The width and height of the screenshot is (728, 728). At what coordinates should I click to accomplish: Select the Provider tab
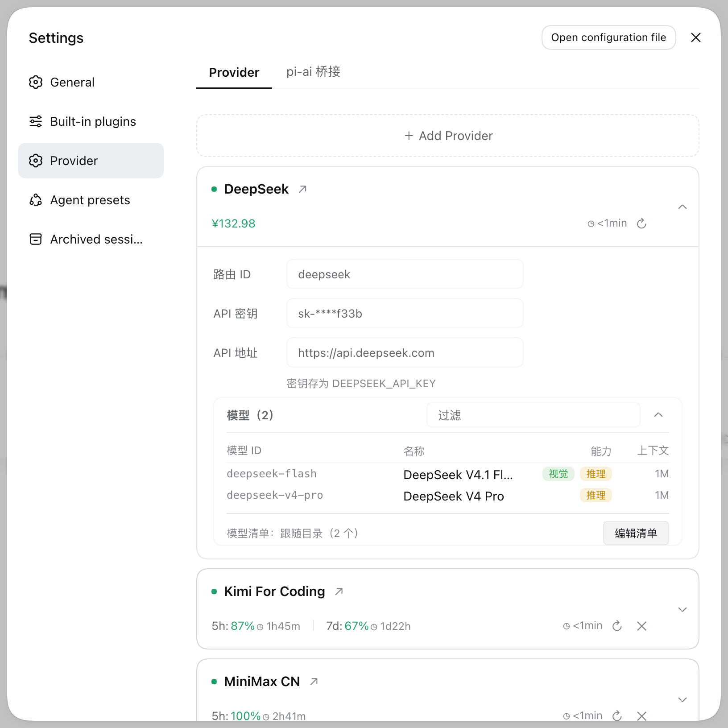click(x=234, y=72)
